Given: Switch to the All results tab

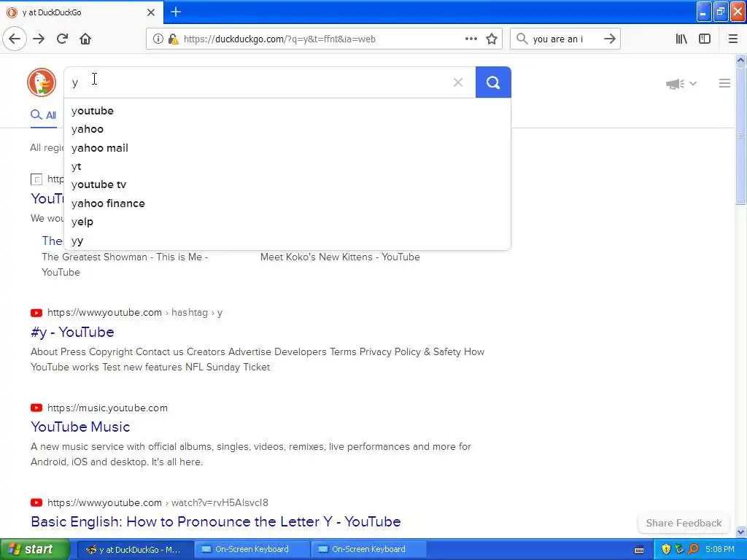Looking at the screenshot, I should 43,115.
